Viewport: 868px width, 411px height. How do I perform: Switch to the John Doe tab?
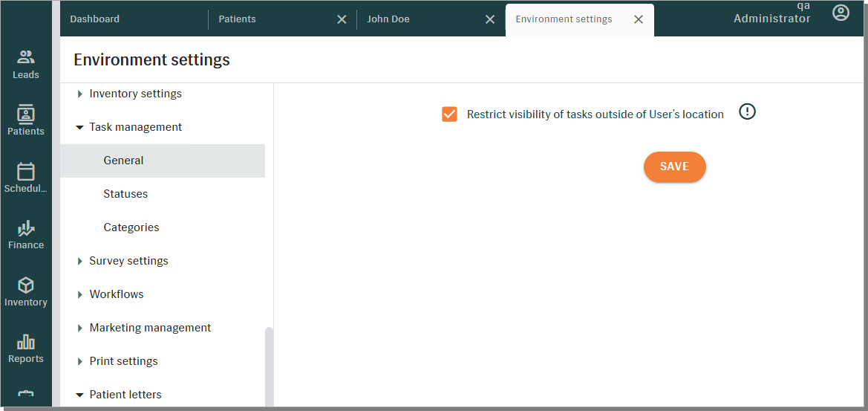[x=388, y=19]
